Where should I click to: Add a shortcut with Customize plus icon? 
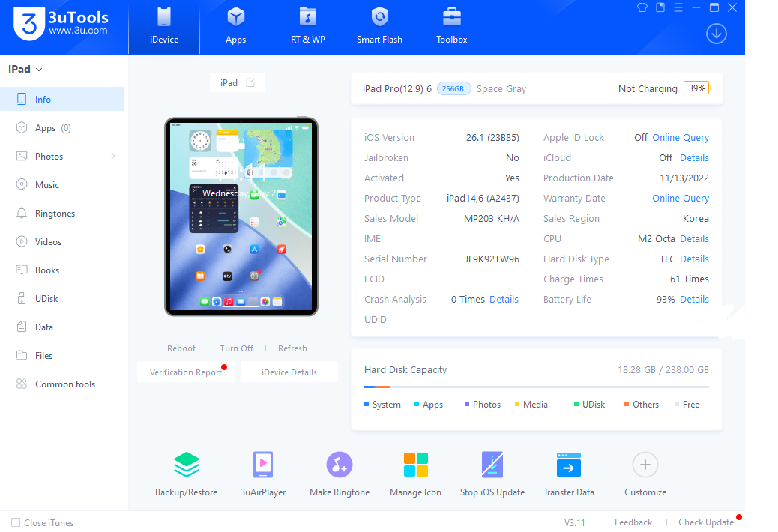pyautogui.click(x=645, y=465)
